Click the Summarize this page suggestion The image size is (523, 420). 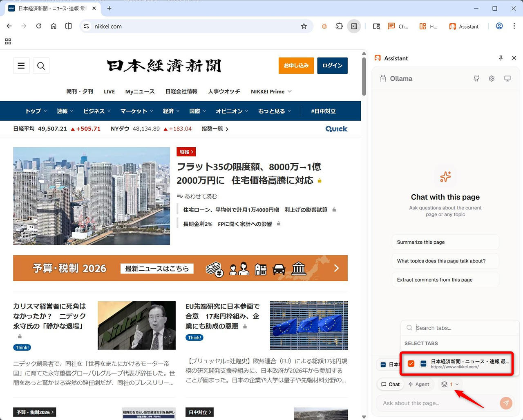(x=445, y=242)
